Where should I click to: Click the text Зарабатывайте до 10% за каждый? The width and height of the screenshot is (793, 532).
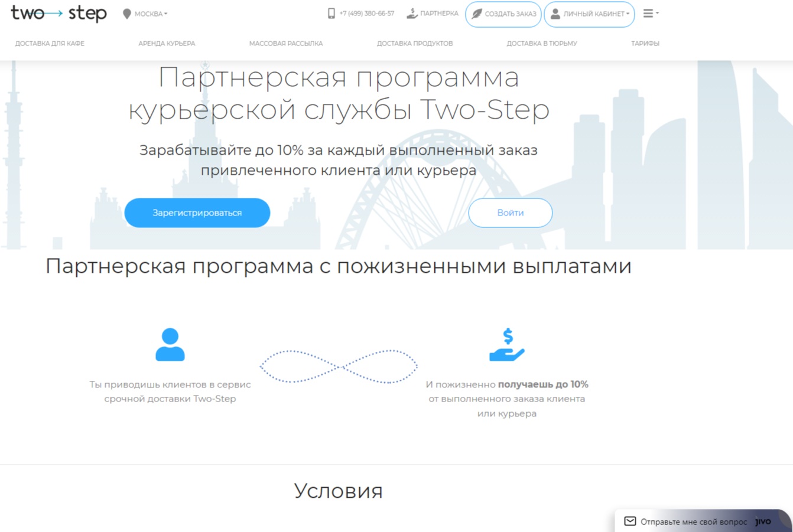[262, 150]
